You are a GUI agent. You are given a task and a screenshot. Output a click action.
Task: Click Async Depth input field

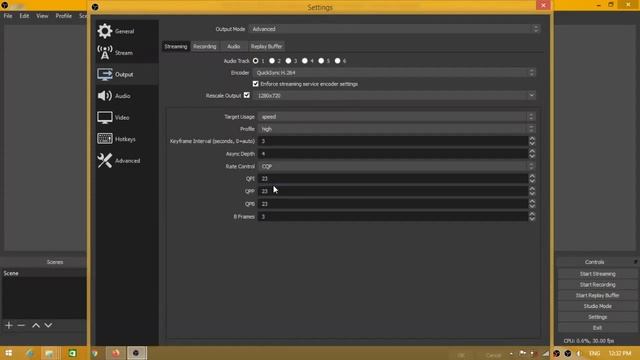click(393, 154)
